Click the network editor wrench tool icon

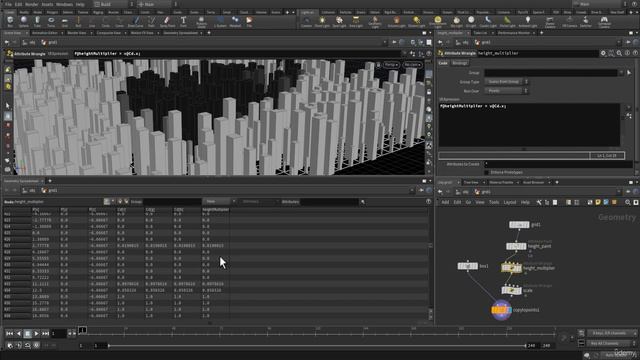coord(539,202)
